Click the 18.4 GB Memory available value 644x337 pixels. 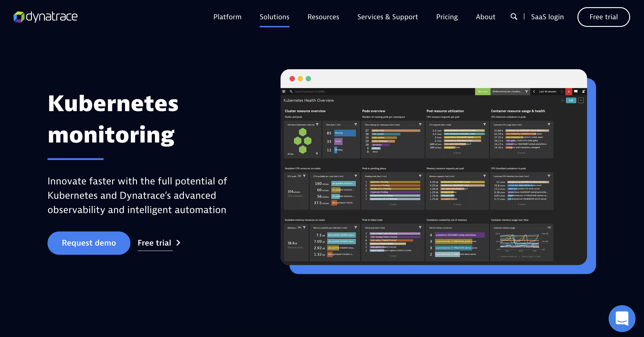point(292,243)
